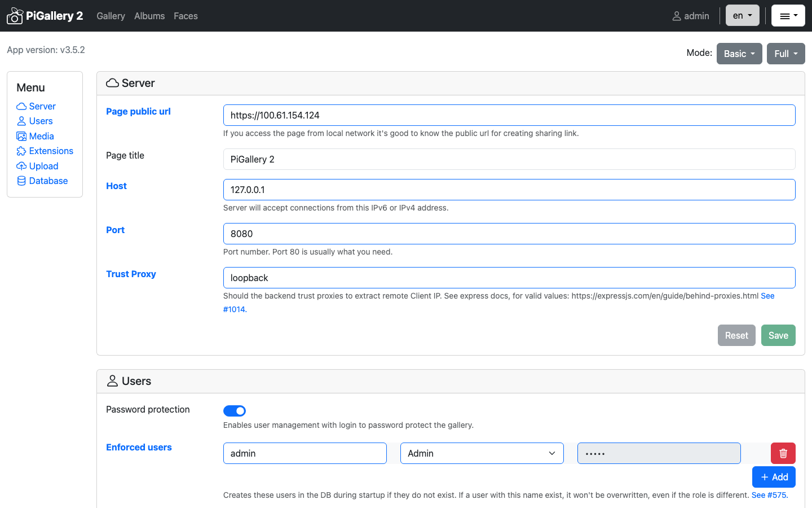Open the Albums nav item
812x508 pixels.
click(149, 16)
